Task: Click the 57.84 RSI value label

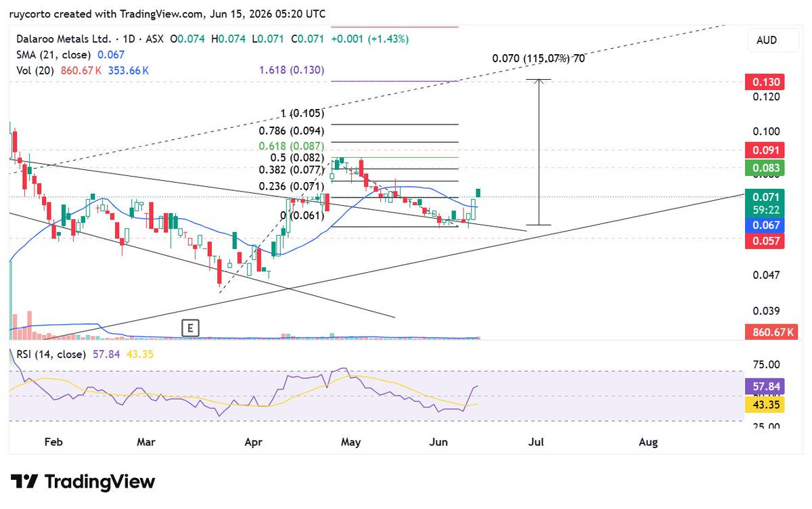Action: [x=764, y=387]
